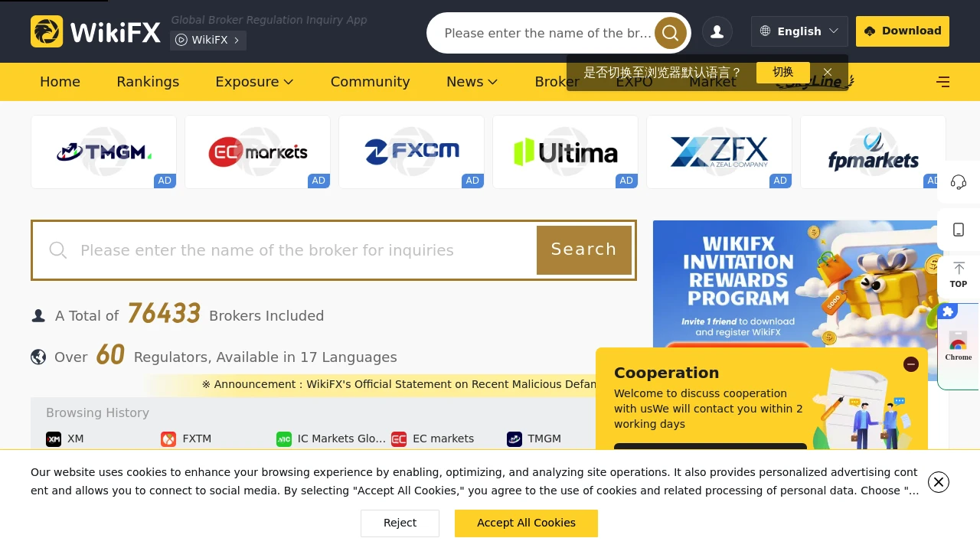Minimize the Cooperation popup
The width and height of the screenshot is (980, 551).
(x=911, y=364)
